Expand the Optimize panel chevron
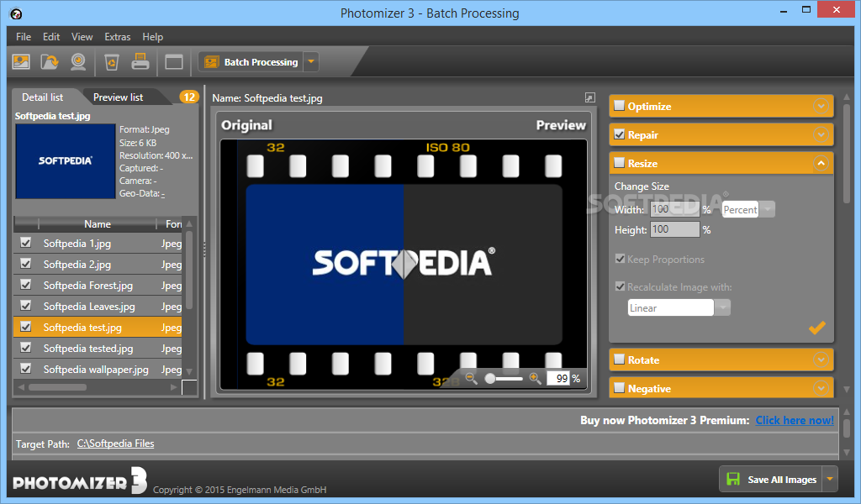Image resolution: width=861 pixels, height=504 pixels. (821, 106)
